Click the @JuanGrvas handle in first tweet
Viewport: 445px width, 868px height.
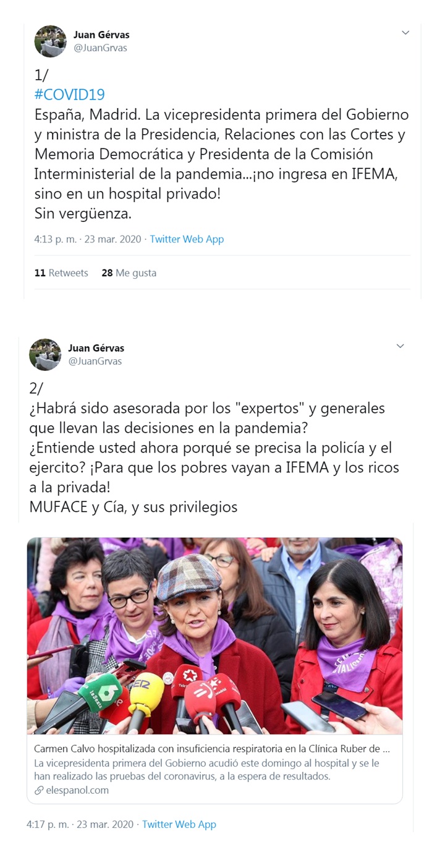[101, 48]
